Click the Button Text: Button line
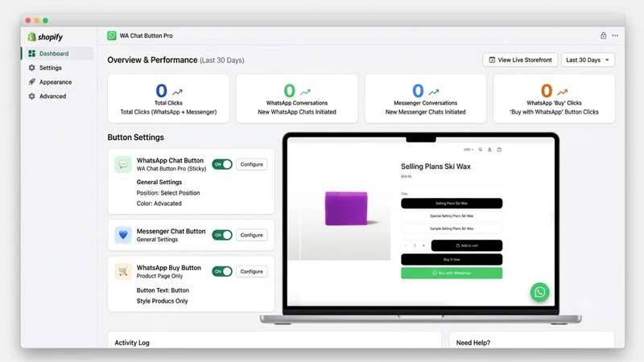The width and height of the screenshot is (644, 362). pyautogui.click(x=163, y=290)
